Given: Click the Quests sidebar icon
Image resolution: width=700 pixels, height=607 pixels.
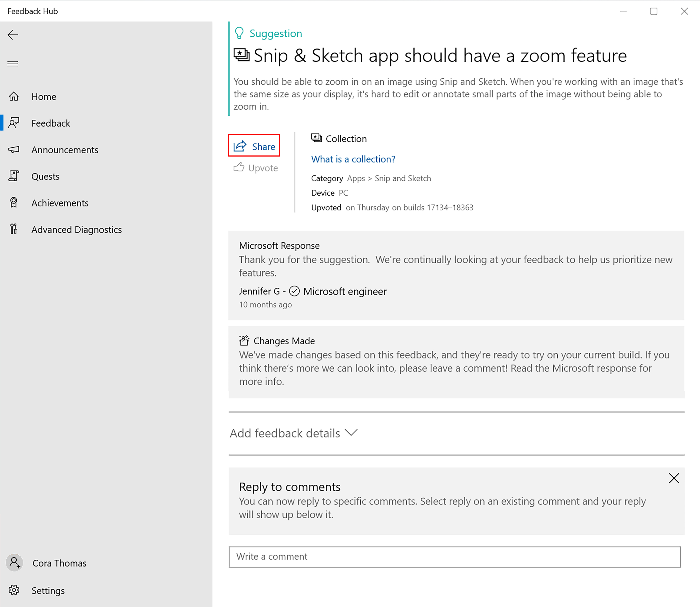Looking at the screenshot, I should [15, 176].
